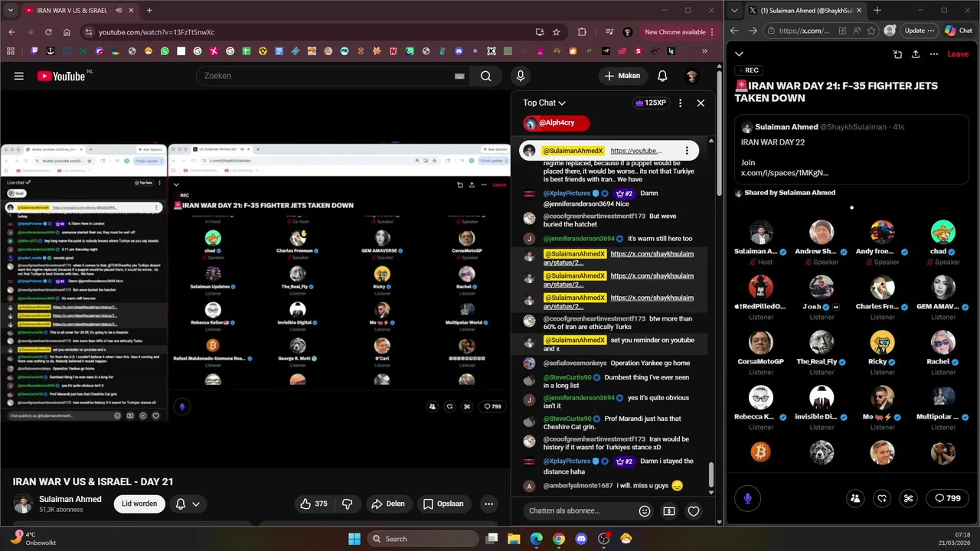Leave the X Space

coord(958,54)
